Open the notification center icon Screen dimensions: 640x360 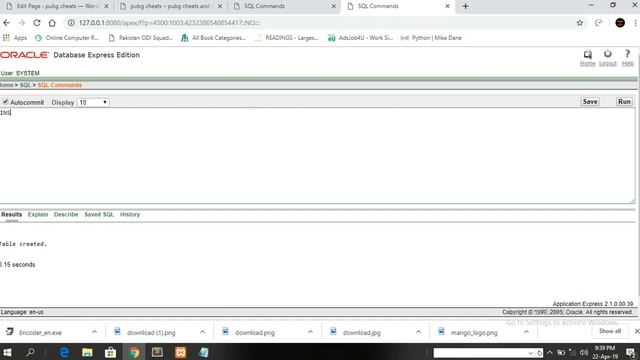coord(631,352)
